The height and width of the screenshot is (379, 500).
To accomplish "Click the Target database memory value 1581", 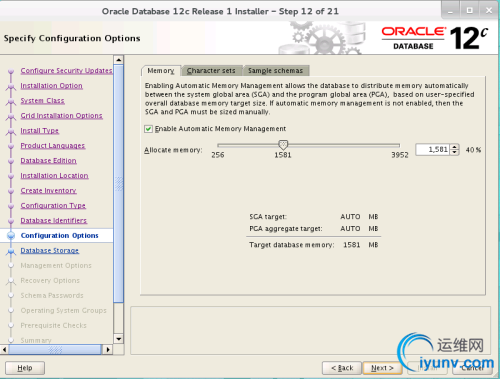I will tap(352, 245).
